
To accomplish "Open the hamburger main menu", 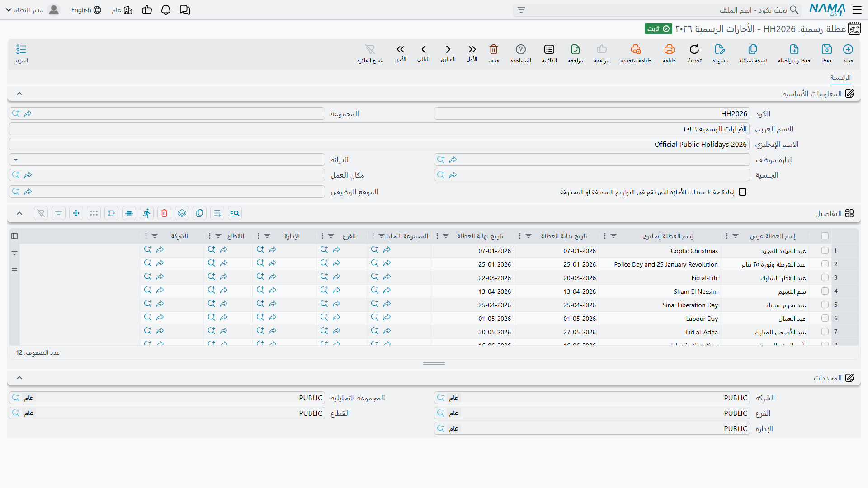I will pyautogui.click(x=857, y=10).
